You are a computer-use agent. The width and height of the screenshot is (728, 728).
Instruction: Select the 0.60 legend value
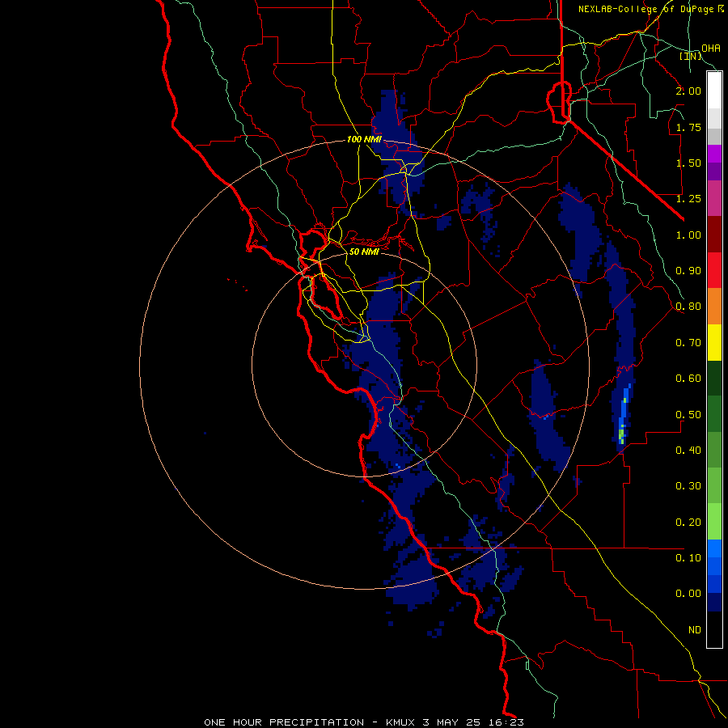(x=688, y=379)
